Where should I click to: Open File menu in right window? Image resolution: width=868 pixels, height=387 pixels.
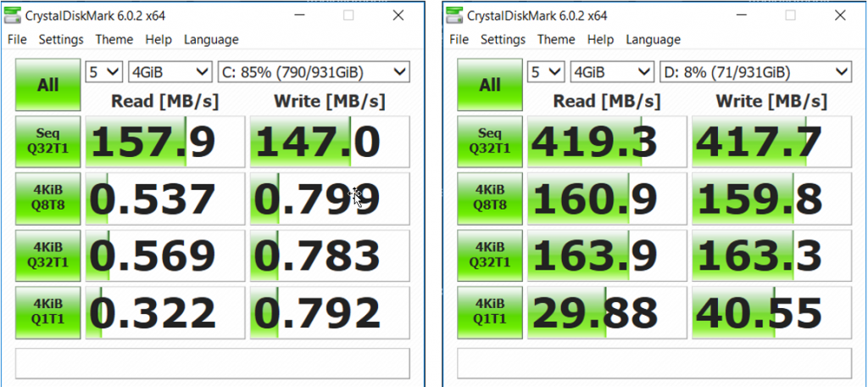click(x=459, y=40)
